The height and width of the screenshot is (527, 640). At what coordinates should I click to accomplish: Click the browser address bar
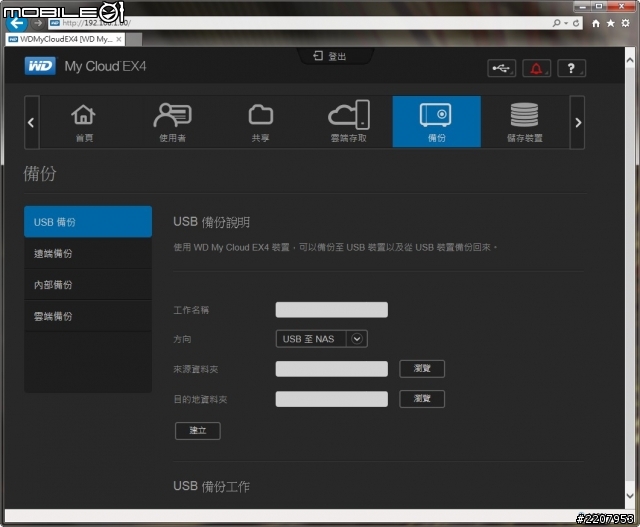[300, 23]
